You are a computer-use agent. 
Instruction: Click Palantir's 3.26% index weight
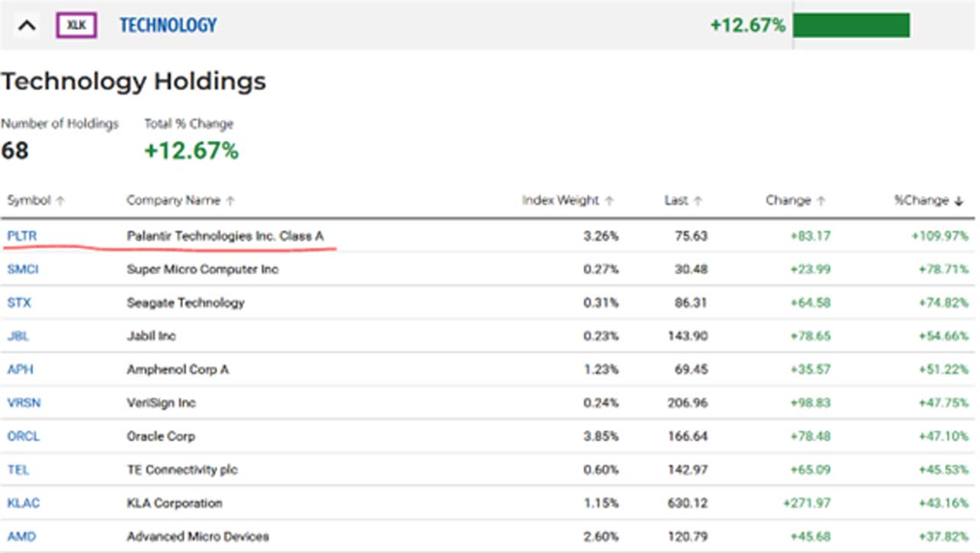pyautogui.click(x=601, y=236)
